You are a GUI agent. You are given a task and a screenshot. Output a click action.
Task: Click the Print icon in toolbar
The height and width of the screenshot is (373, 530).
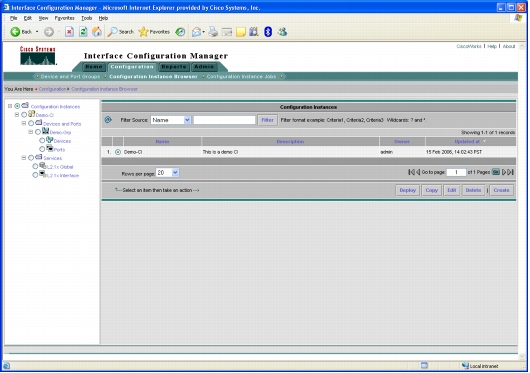(213, 32)
